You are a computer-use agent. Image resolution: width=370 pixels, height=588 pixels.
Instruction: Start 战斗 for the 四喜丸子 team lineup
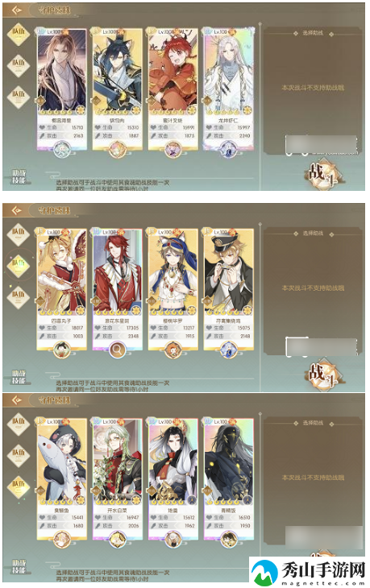[322, 374]
